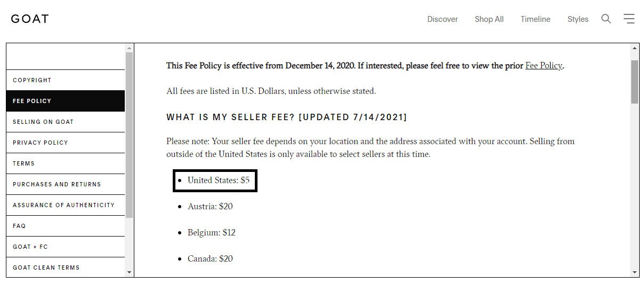Open the Discover nav item
This screenshot has height=283, width=644.
[x=442, y=19]
